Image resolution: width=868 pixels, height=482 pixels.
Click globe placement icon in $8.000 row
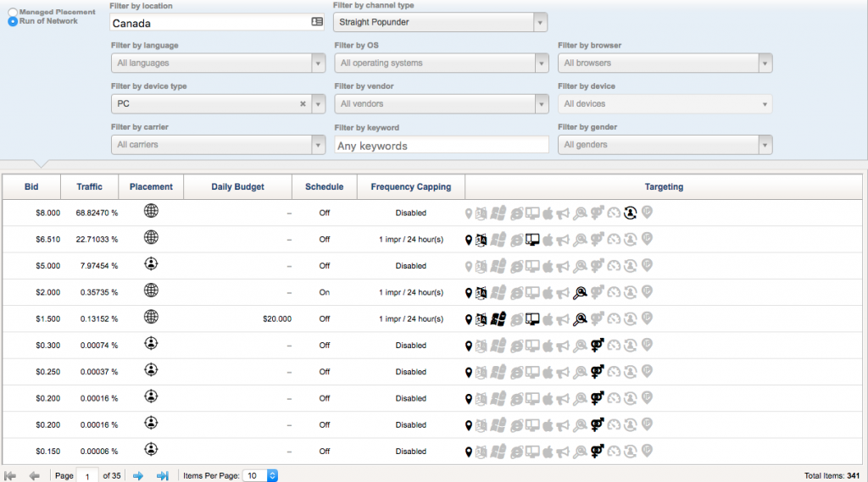tap(151, 212)
